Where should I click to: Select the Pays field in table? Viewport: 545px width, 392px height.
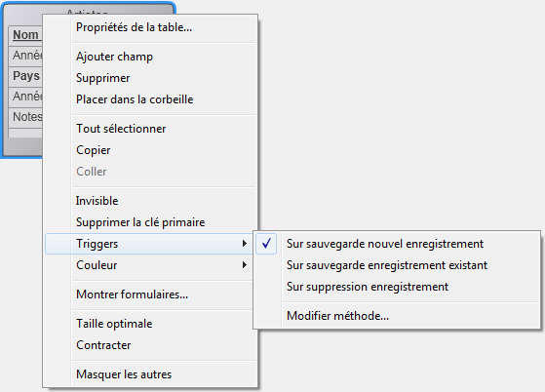pos(25,76)
